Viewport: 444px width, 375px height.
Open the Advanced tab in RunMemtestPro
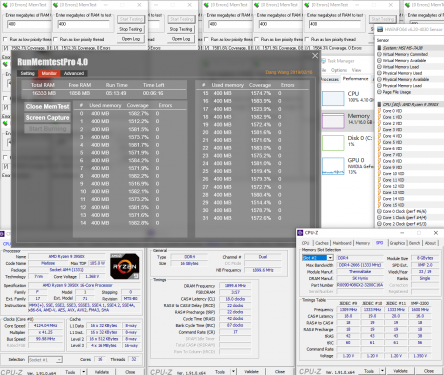pos(74,73)
